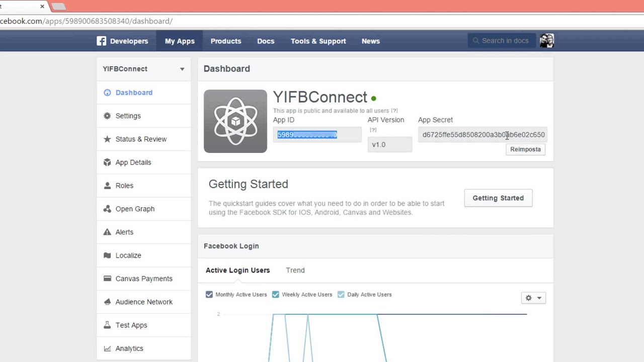Viewport: 644px width, 362px height.
Task: Click the help mark beside public app notice
Action: pyautogui.click(x=394, y=111)
